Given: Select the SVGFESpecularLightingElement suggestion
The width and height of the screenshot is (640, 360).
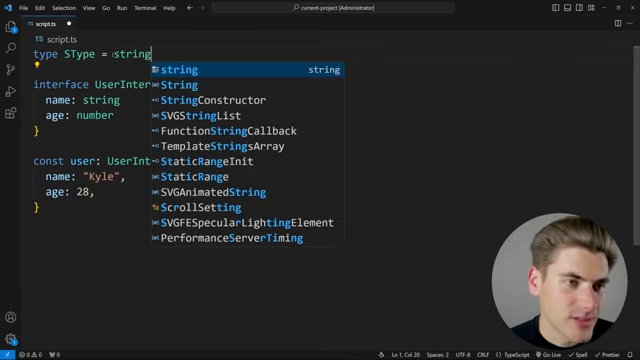Looking at the screenshot, I should (248, 223).
